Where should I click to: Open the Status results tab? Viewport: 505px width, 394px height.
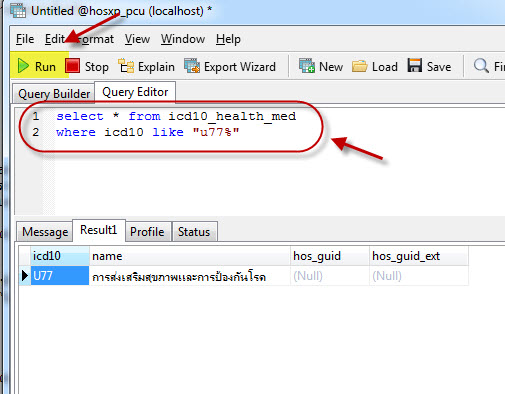194,232
